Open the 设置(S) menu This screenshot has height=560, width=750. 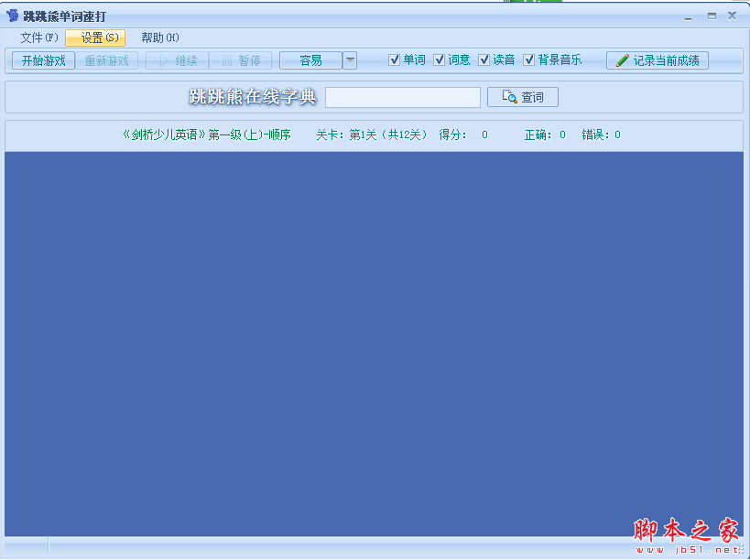point(95,38)
